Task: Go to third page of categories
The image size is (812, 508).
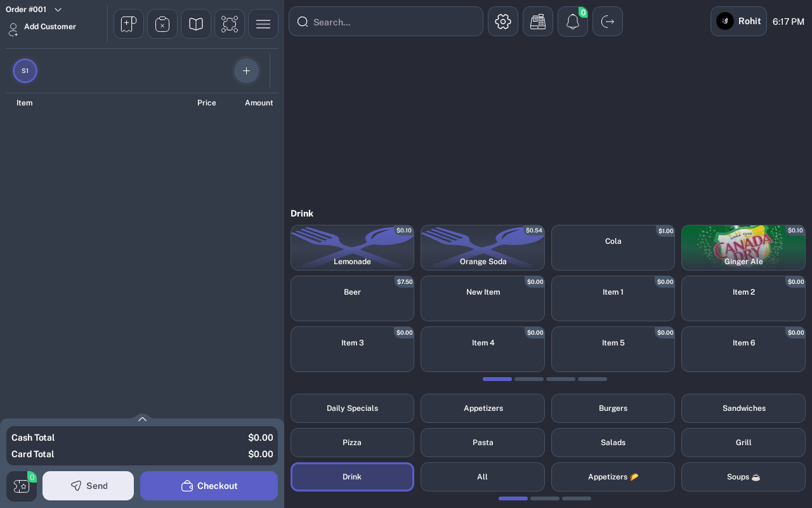Action: (x=577, y=498)
